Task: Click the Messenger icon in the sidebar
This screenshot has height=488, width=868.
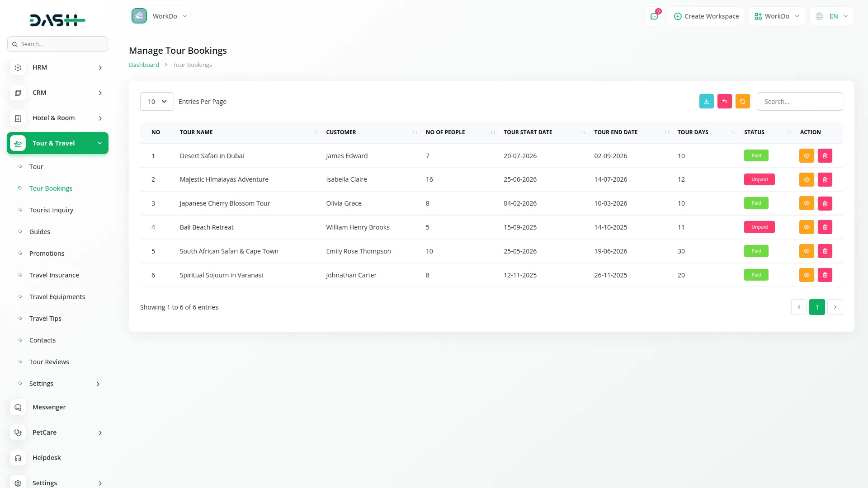Action: [x=18, y=407]
